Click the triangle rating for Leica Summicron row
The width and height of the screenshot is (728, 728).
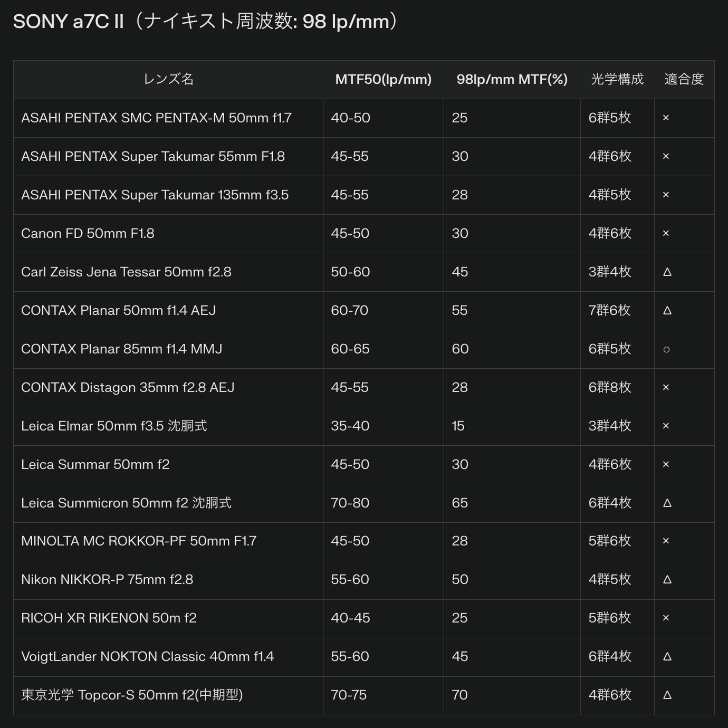tap(667, 503)
